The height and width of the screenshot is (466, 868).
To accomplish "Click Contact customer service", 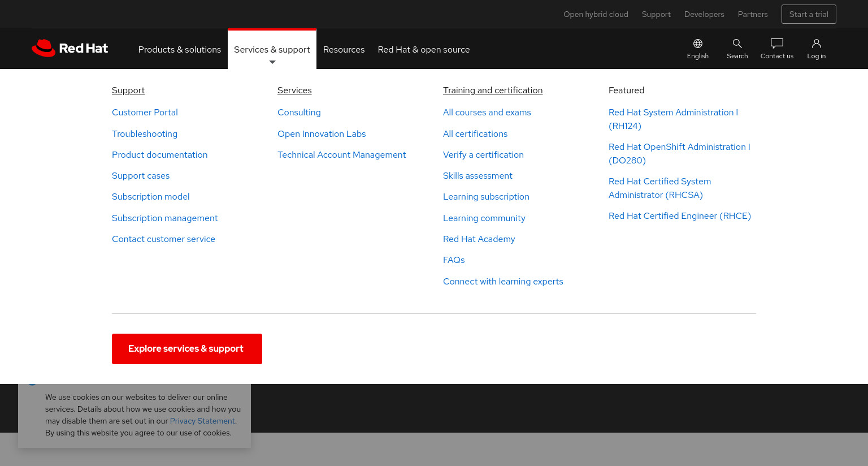I will [164, 239].
